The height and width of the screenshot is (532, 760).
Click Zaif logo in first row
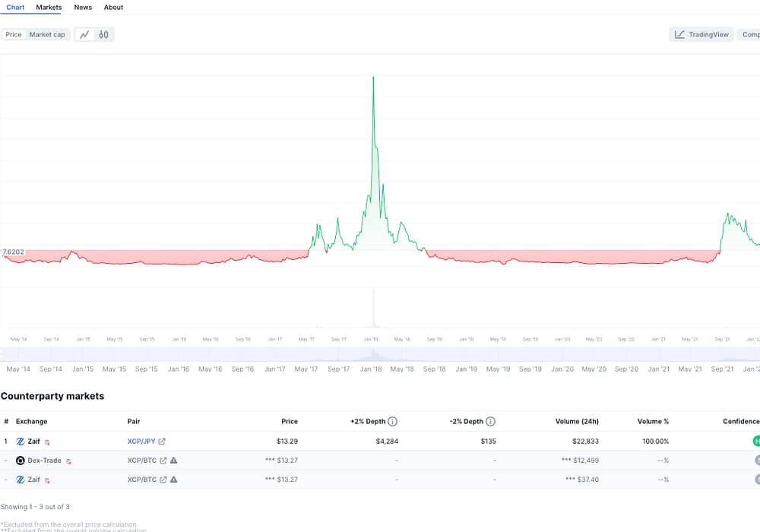click(21, 441)
